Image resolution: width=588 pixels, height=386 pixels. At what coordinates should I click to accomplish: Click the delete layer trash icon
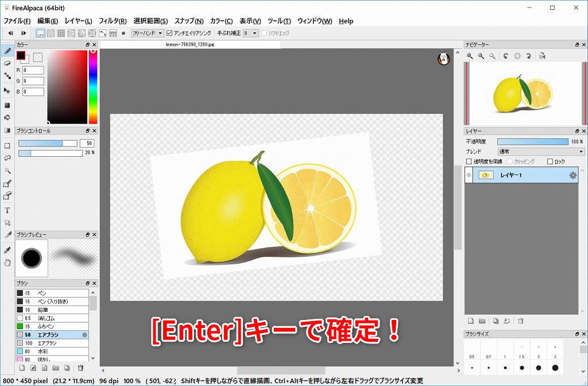click(x=521, y=321)
